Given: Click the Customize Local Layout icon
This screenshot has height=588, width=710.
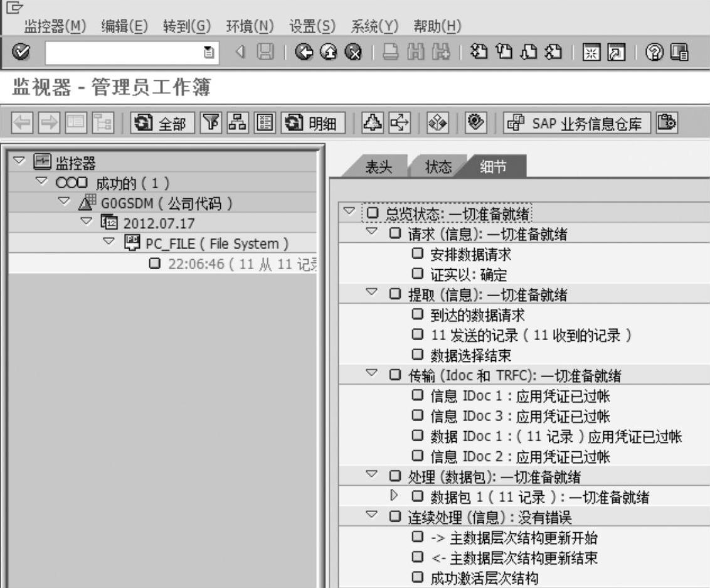Looking at the screenshot, I should point(679,52).
